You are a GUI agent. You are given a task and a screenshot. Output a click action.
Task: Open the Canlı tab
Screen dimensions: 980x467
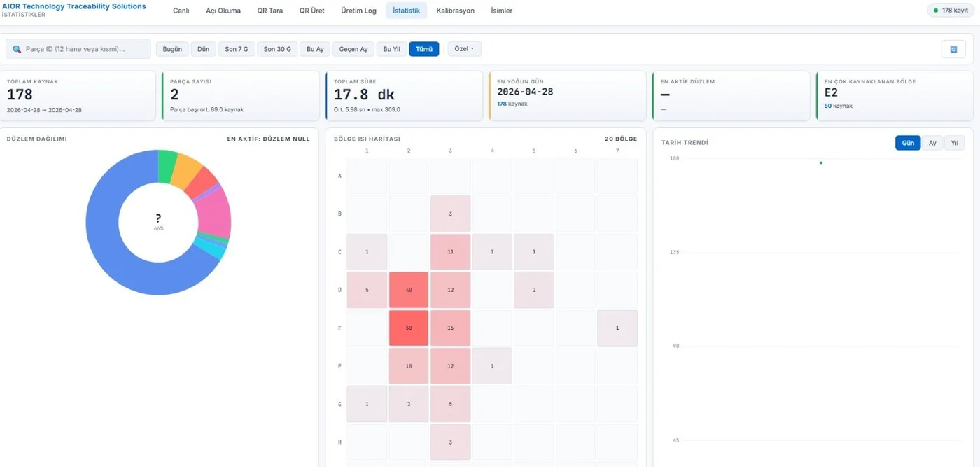(x=181, y=11)
